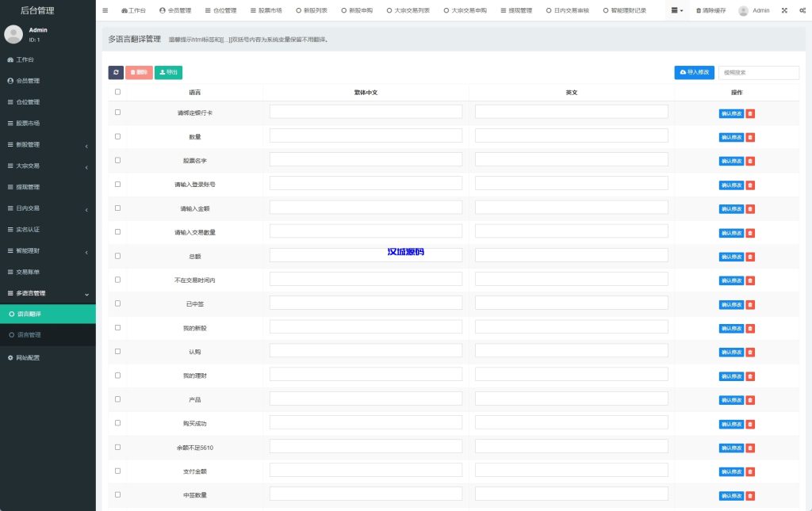
Task: Click the fullscreen icon at top right
Action: point(783,10)
